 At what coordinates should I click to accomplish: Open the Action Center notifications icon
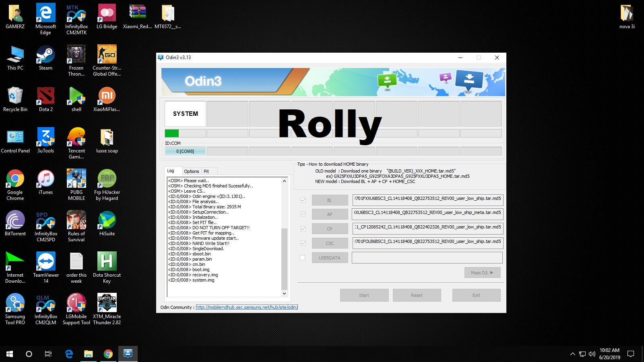pos(631,354)
